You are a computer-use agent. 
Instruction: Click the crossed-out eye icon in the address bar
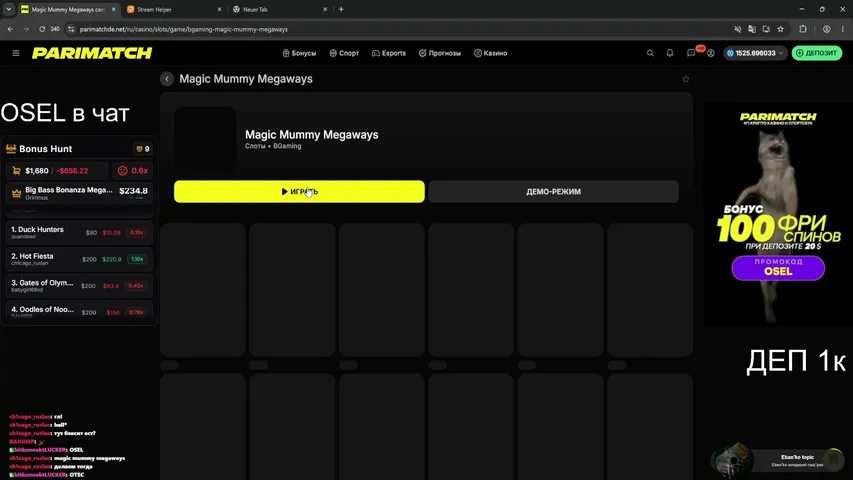(737, 29)
